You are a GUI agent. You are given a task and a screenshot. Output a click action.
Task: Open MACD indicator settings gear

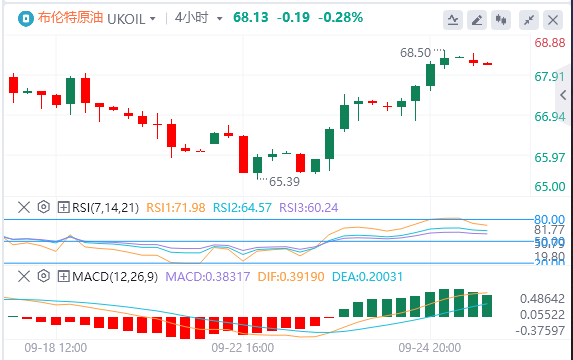(43, 276)
